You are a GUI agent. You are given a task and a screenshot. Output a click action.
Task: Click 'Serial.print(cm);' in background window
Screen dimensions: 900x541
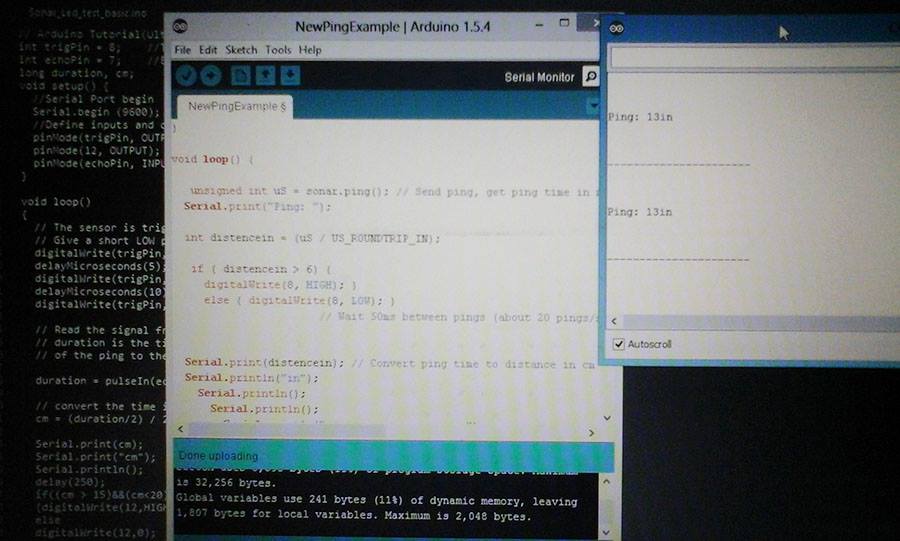[89, 445]
